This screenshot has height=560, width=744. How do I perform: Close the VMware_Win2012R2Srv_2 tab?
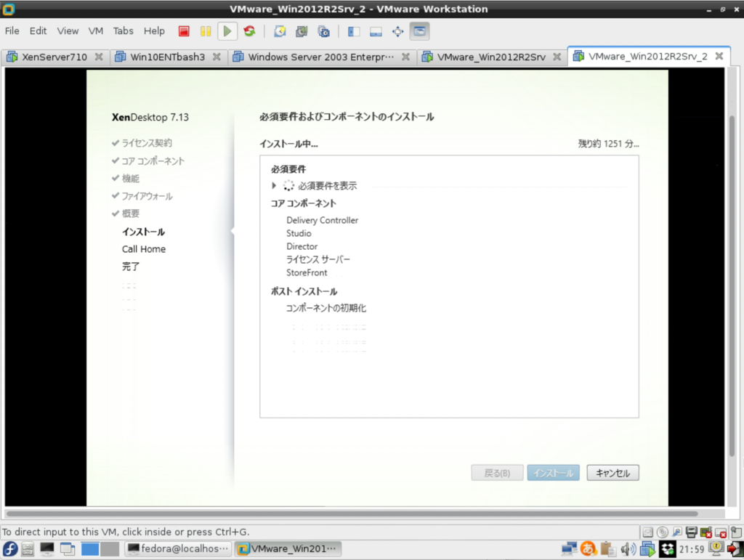tap(719, 56)
